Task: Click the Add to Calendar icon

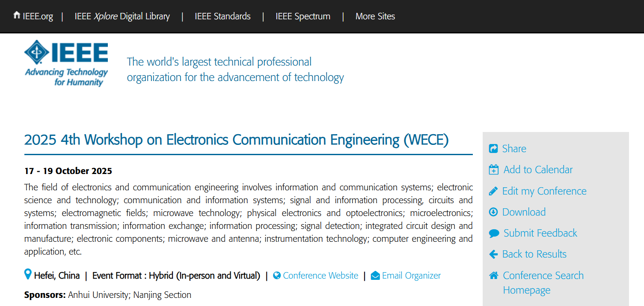Action: pos(494,170)
